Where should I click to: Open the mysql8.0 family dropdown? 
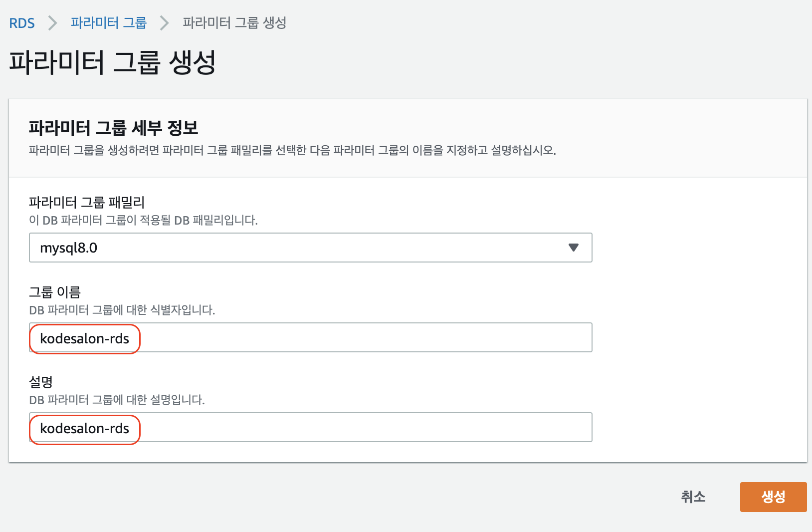310,248
